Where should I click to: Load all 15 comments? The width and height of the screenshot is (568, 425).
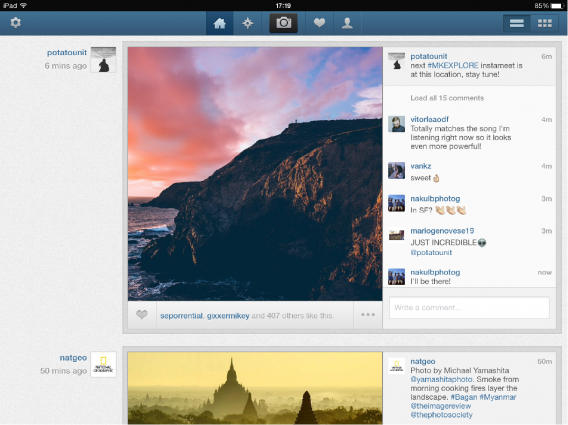click(x=447, y=98)
